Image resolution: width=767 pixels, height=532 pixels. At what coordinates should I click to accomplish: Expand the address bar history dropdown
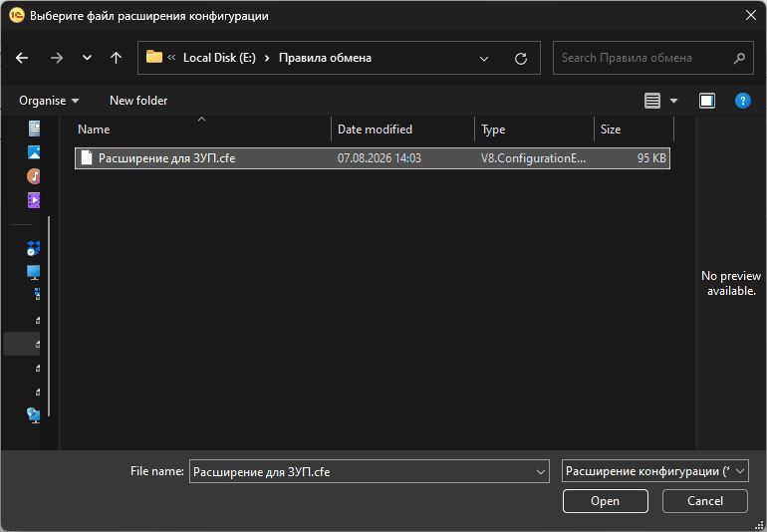(x=484, y=58)
